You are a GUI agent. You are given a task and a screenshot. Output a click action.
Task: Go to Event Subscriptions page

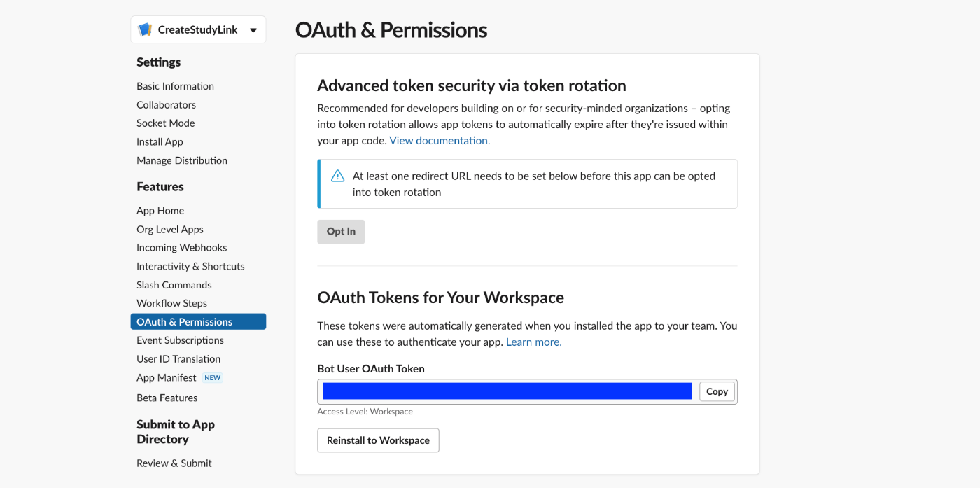(180, 340)
